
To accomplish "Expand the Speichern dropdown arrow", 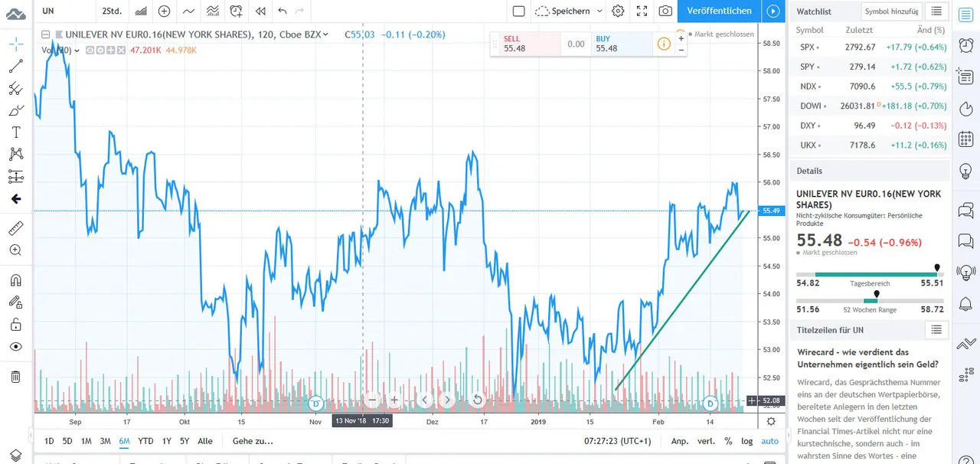I will click(x=599, y=11).
